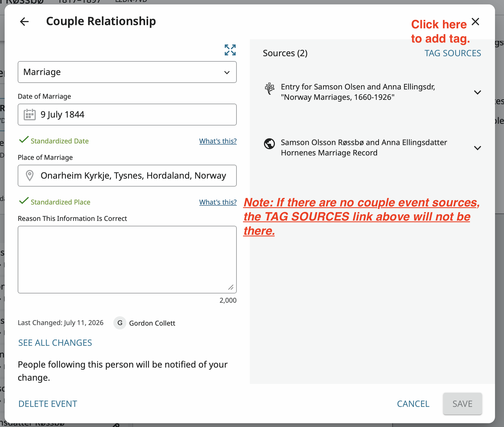This screenshot has width=504, height=427.
Task: Click the TAG SOURCES link
Action: coord(453,53)
